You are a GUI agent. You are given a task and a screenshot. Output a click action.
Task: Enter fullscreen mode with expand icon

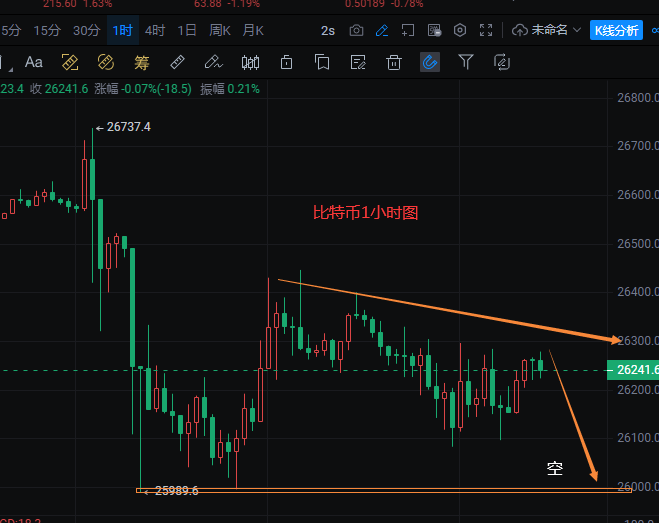pos(486,30)
